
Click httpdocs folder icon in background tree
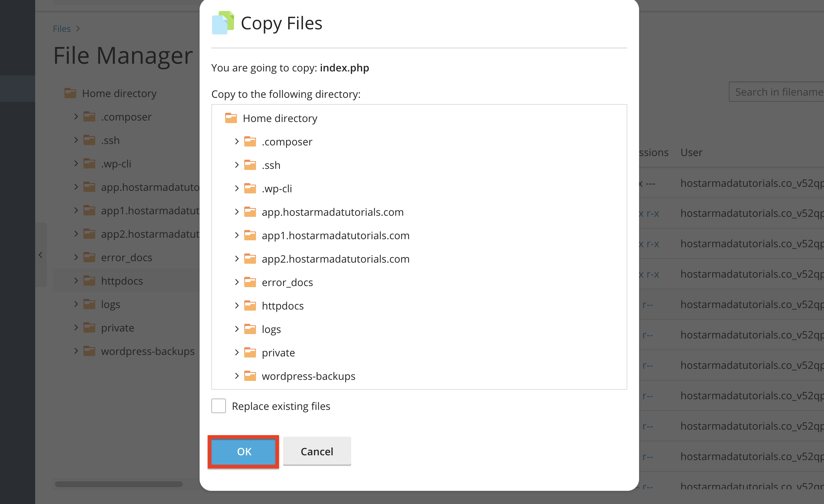(x=89, y=281)
